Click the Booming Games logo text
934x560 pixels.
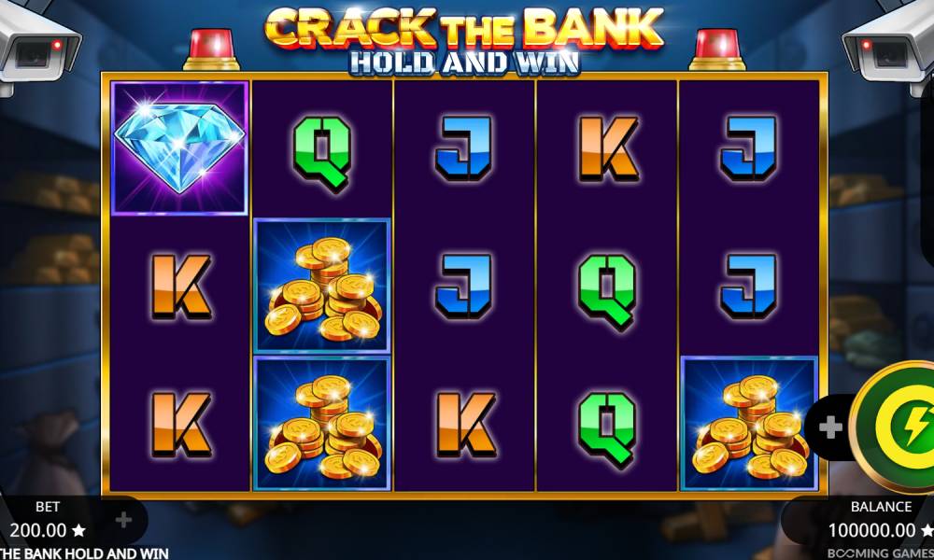[x=881, y=553]
